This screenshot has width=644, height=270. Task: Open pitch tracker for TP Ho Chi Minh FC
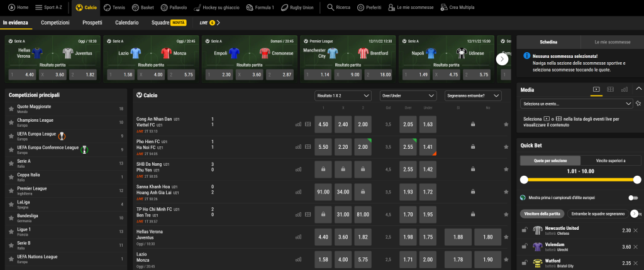coord(308,214)
